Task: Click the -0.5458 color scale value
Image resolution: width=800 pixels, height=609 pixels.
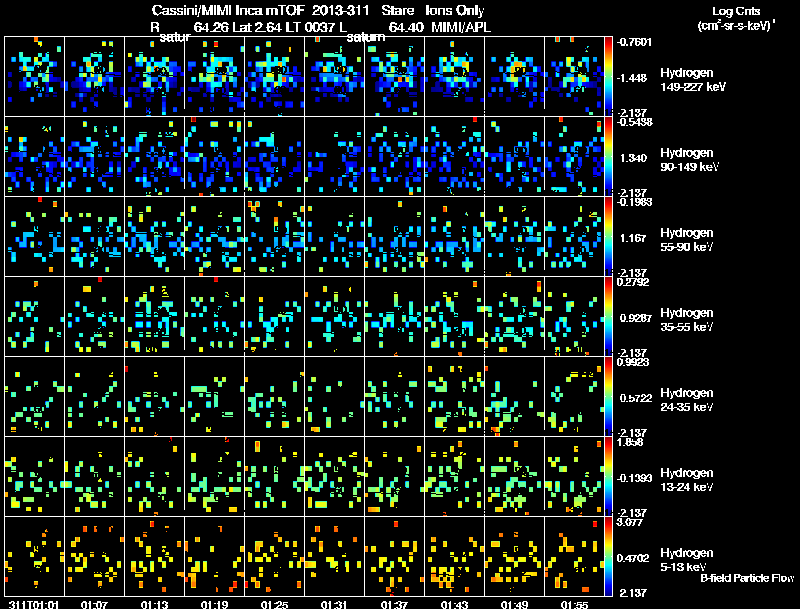Action: [x=633, y=122]
